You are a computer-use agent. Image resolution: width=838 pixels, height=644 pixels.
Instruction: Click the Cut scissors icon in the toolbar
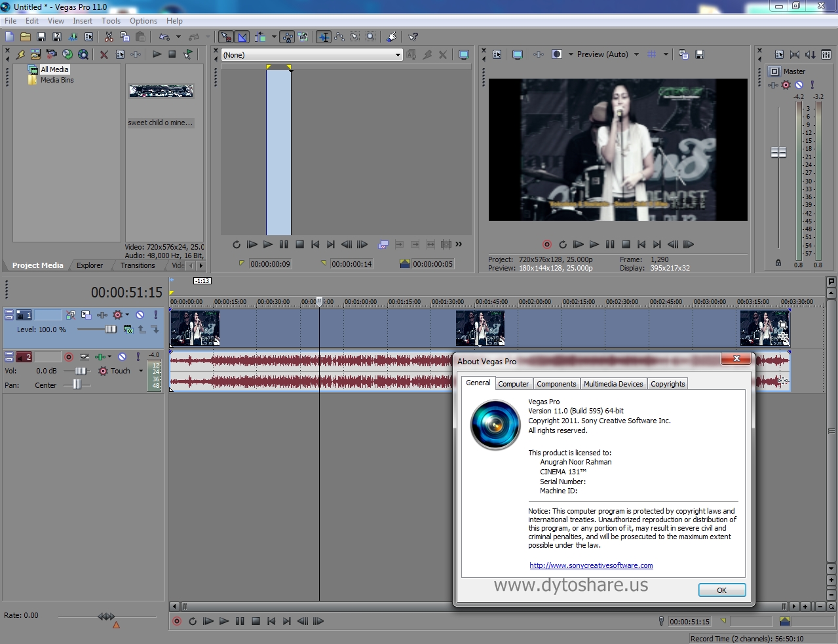pos(109,37)
